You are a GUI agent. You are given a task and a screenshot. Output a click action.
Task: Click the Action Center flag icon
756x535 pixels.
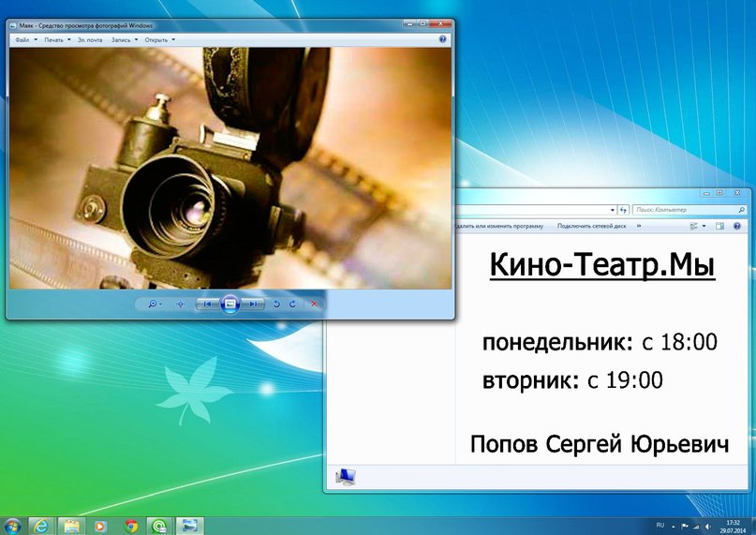click(684, 527)
